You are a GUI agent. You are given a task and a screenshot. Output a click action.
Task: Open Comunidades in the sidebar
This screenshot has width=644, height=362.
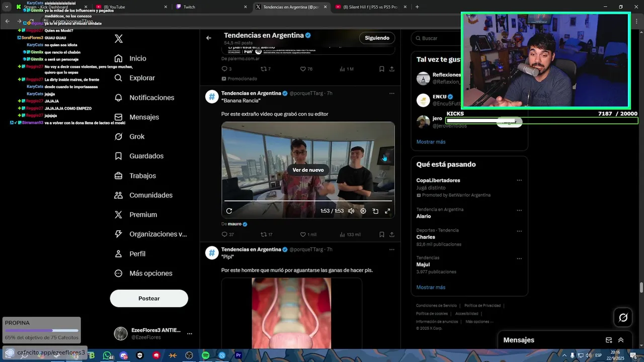pyautogui.click(x=143, y=195)
